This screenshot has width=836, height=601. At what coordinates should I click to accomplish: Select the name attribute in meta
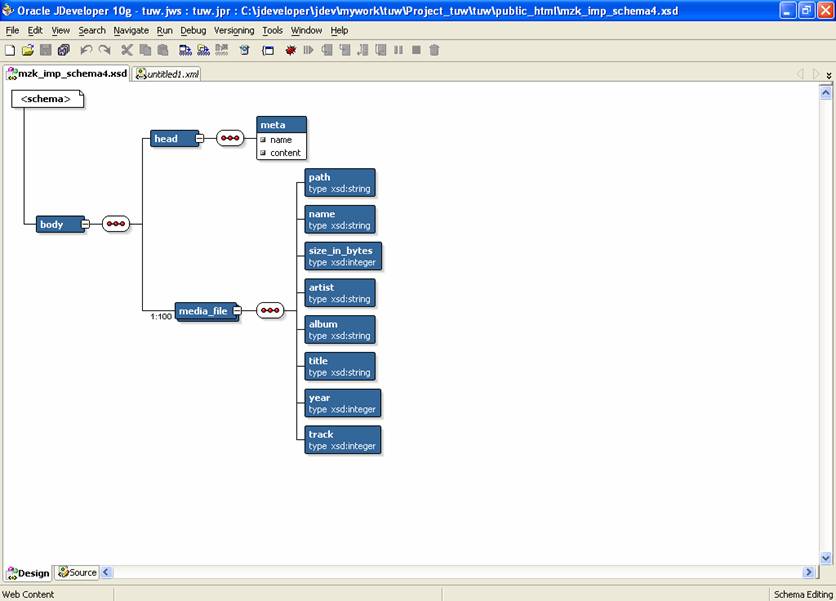[280, 140]
